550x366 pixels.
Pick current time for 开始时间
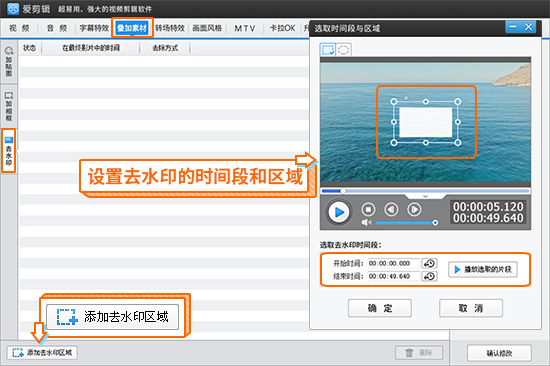(x=429, y=263)
